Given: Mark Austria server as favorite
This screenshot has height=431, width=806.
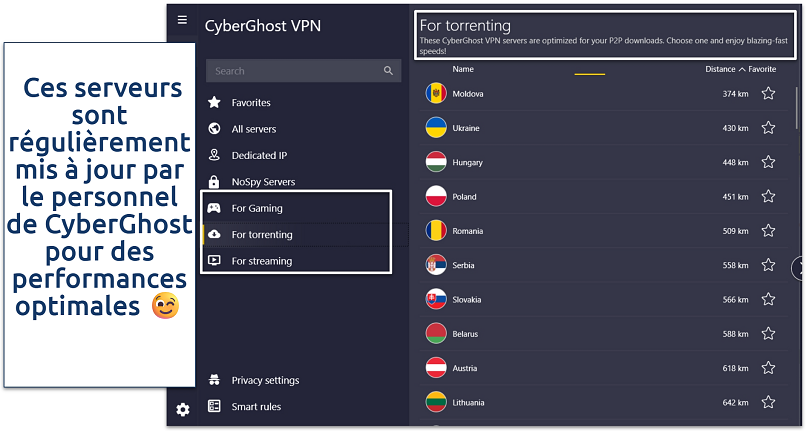Looking at the screenshot, I should [768, 368].
